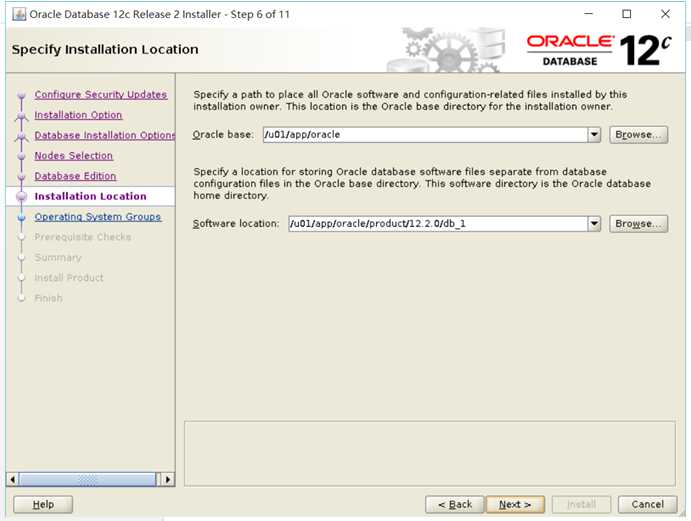Cancel the Oracle installer
This screenshot has width=691, height=521.
tap(647, 504)
